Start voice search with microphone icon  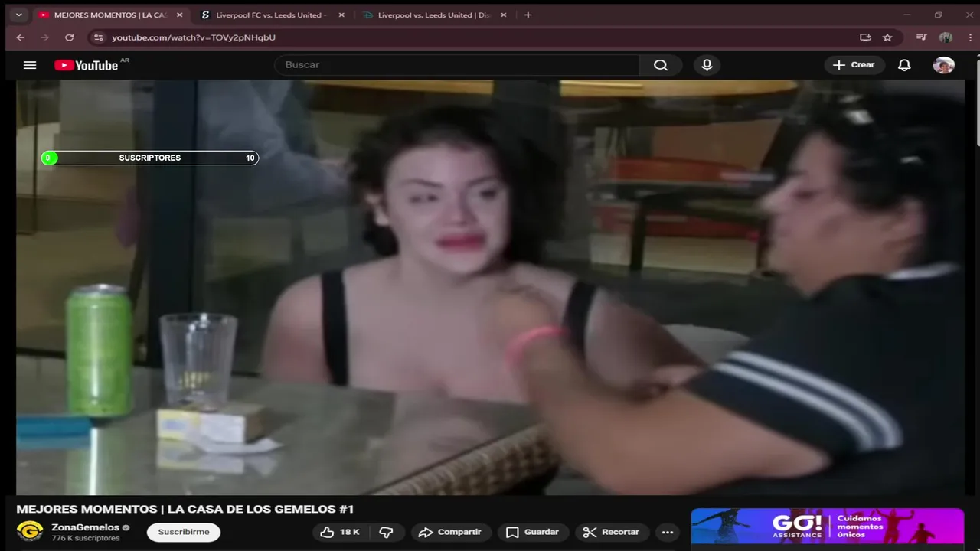pos(707,65)
